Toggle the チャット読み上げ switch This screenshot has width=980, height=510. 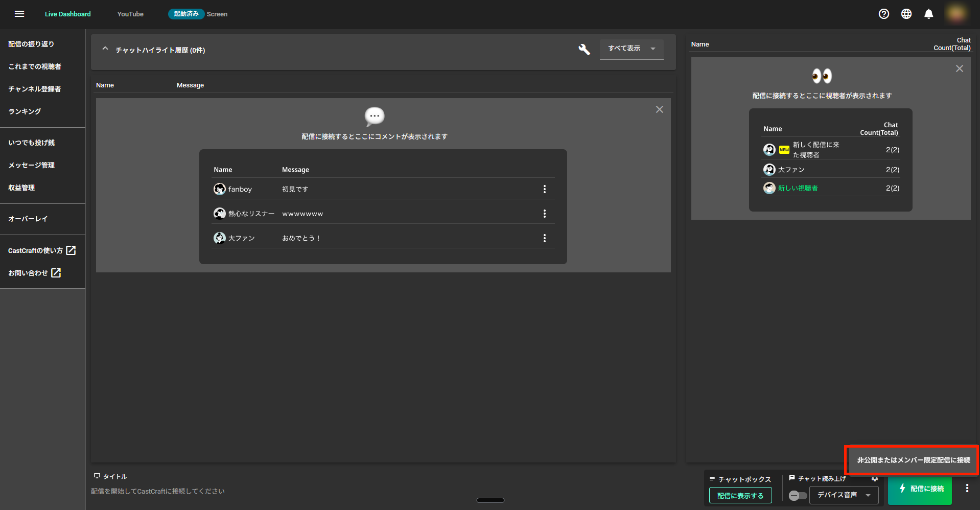tap(797, 496)
